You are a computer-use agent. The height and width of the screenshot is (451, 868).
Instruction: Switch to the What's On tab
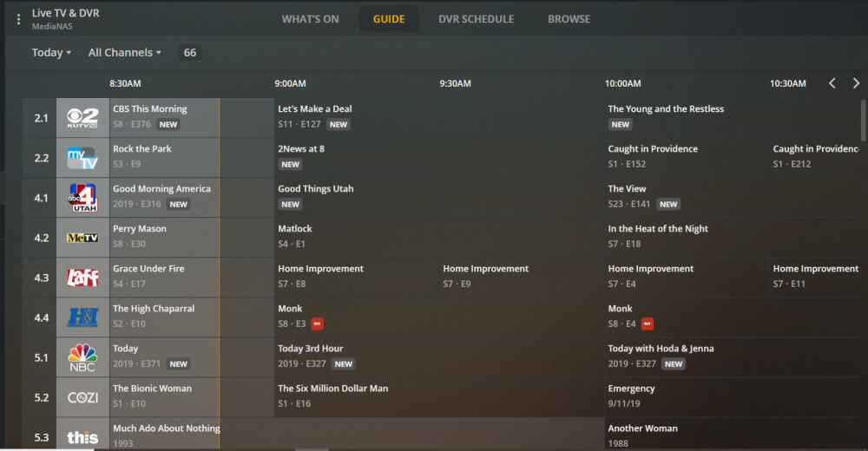310,19
